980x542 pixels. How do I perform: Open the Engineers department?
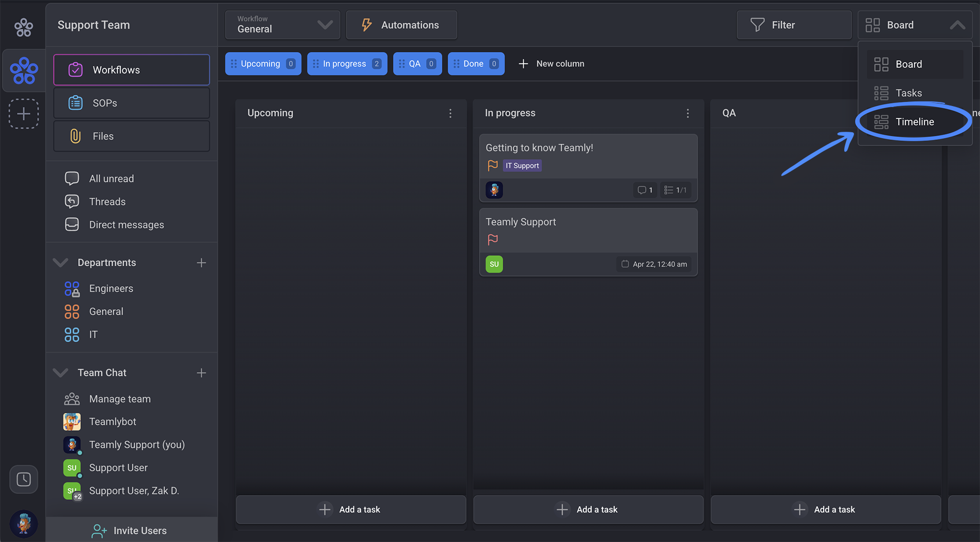(111, 289)
